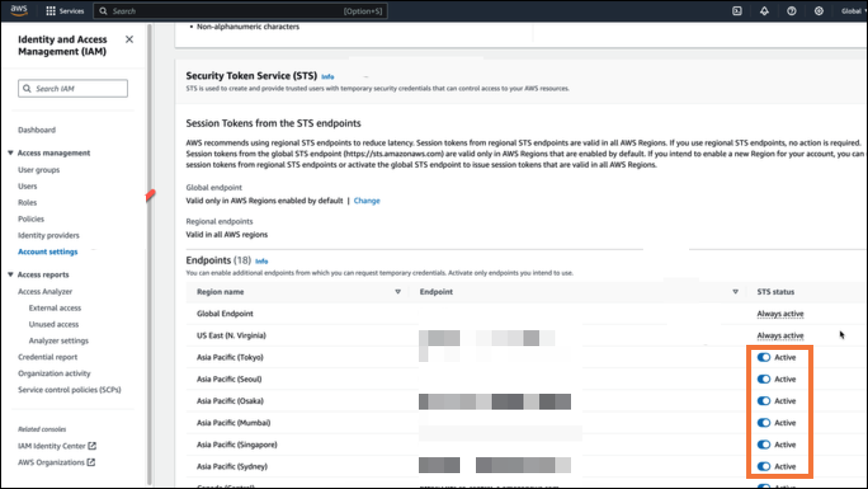Toggle STS status for Asia Pacific (Osaka)

point(764,401)
